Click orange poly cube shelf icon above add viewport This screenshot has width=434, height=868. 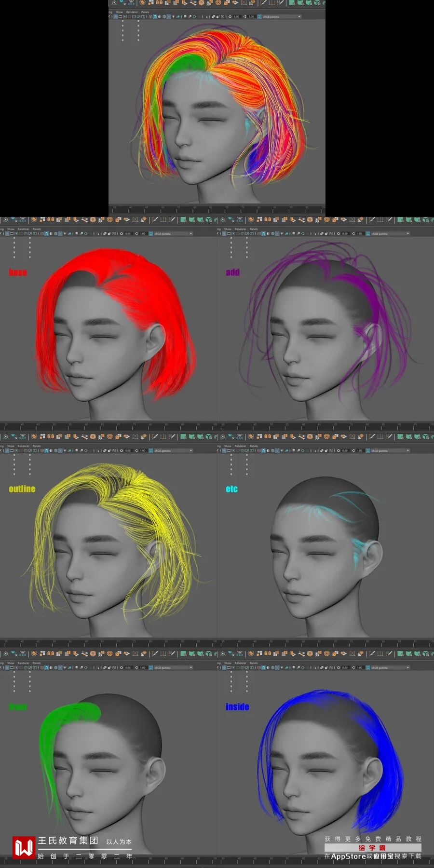coord(310,219)
